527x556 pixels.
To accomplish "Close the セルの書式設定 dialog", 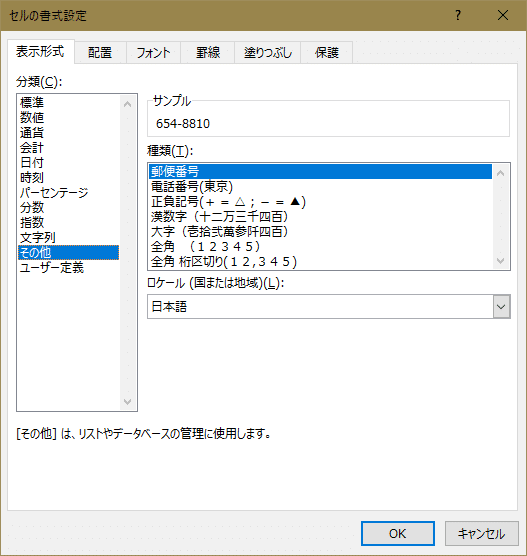I will coord(503,15).
